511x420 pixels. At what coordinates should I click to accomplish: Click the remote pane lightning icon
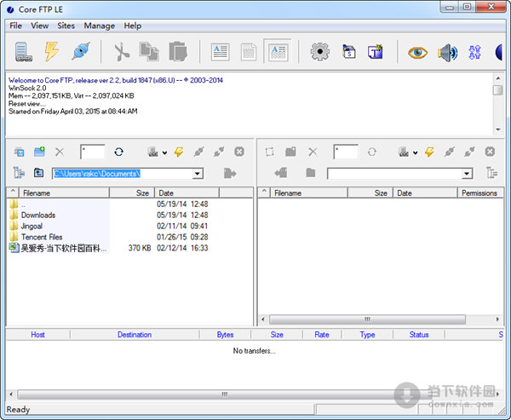(x=429, y=152)
